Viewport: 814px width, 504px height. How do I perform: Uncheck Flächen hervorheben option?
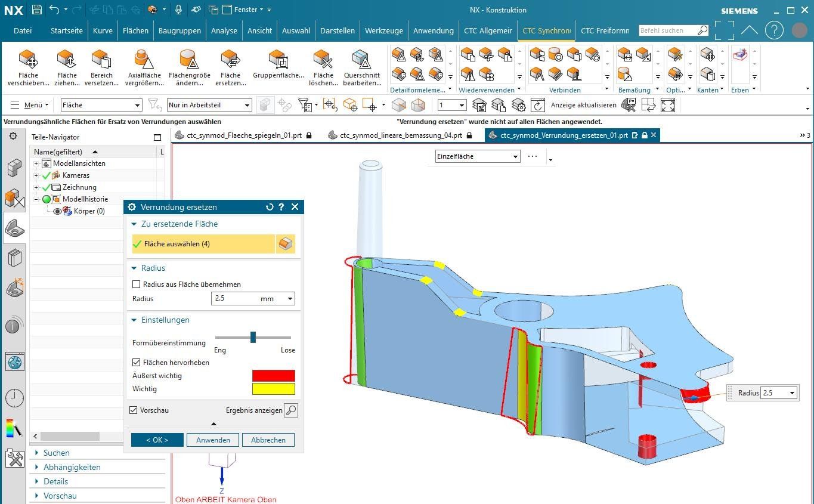click(137, 363)
